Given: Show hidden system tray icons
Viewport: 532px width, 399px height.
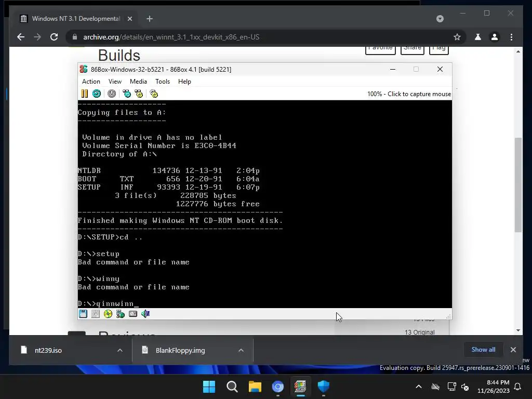Looking at the screenshot, I should pos(419,387).
